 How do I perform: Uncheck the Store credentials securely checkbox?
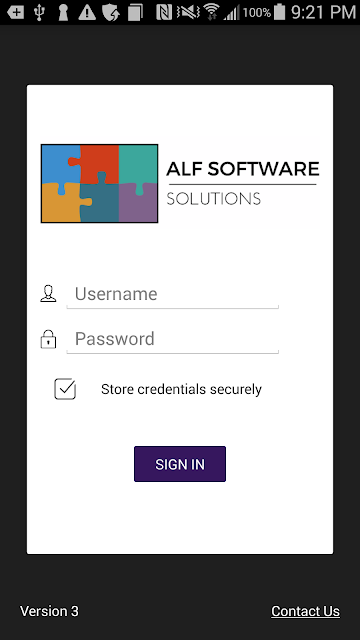pos(65,389)
